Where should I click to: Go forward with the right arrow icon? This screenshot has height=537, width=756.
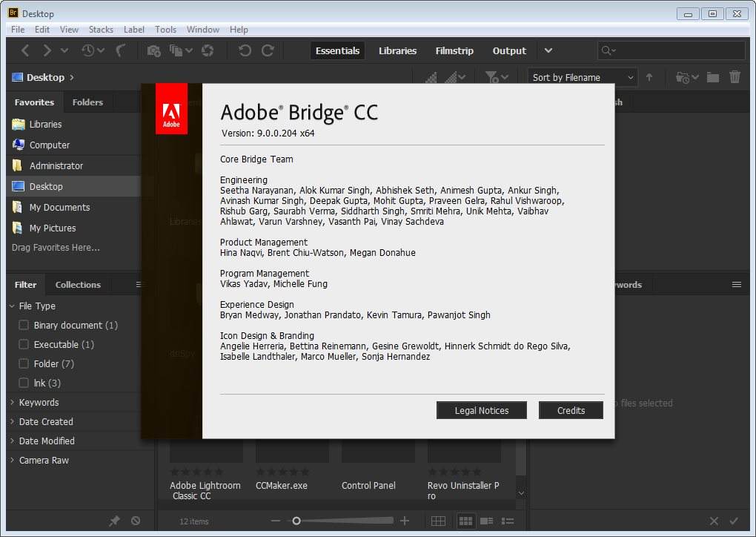(x=47, y=50)
